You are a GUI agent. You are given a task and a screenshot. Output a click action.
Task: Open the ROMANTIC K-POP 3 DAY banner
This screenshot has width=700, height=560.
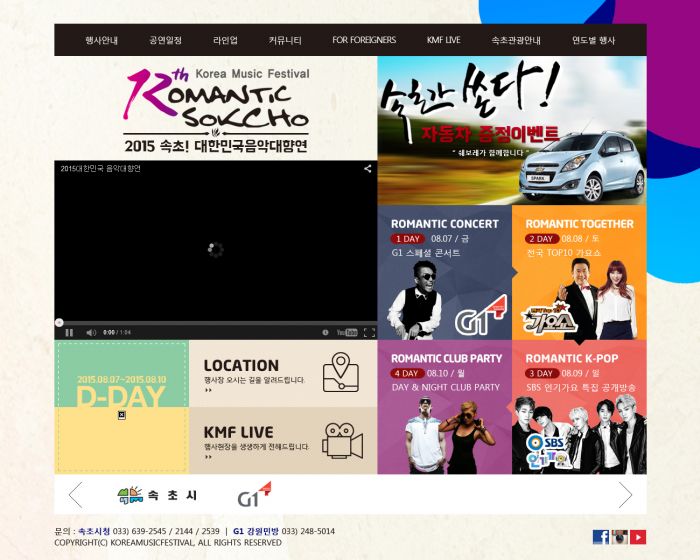[579, 407]
